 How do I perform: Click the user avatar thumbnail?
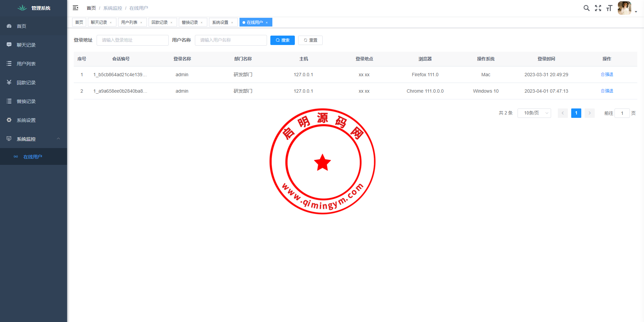pos(624,8)
